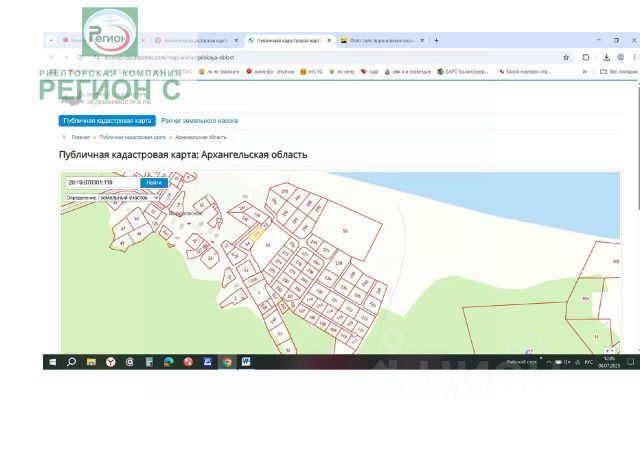Viewport: 640px width, 452px height.
Task: Switch to the Фото село tab
Action: 380,41
